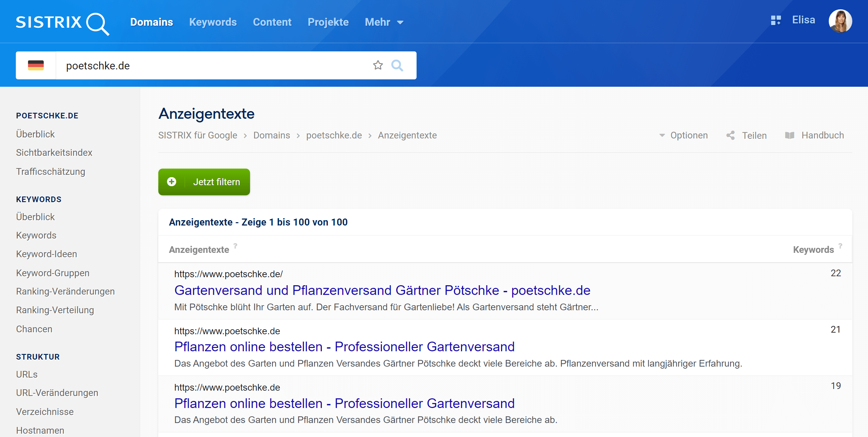Image resolution: width=868 pixels, height=437 pixels.
Task: Click the Domains breadcrumb link
Action: 271,135
